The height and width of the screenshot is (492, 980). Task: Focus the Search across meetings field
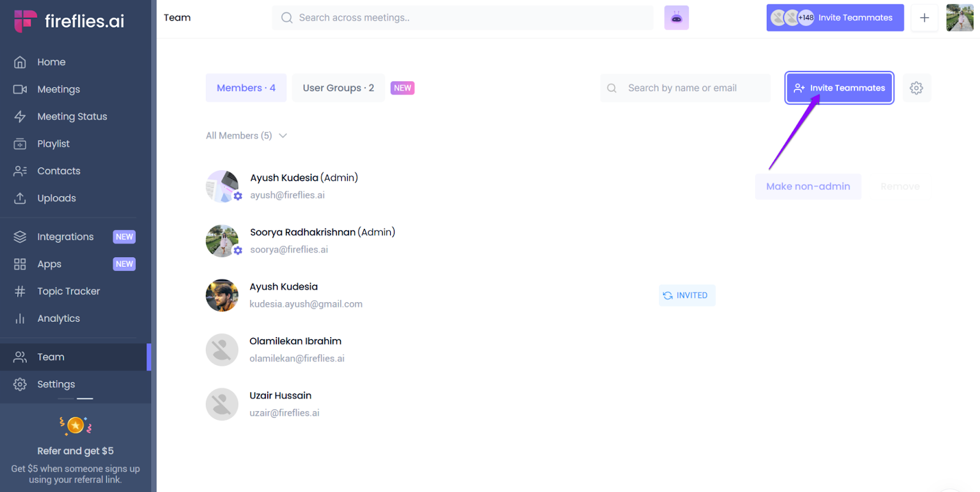pos(462,18)
